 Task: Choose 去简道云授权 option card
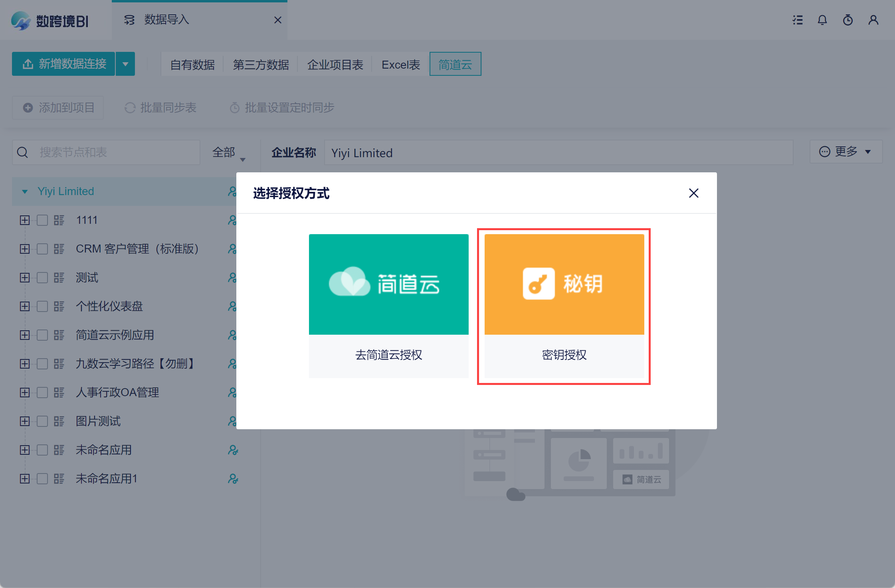(388, 306)
